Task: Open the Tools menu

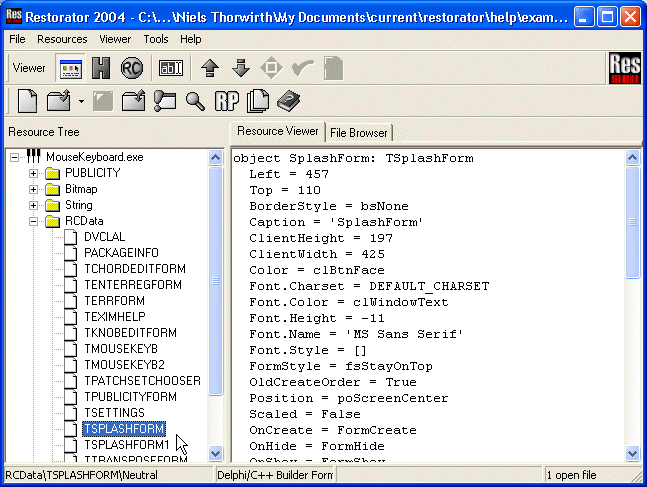Action: (x=156, y=39)
